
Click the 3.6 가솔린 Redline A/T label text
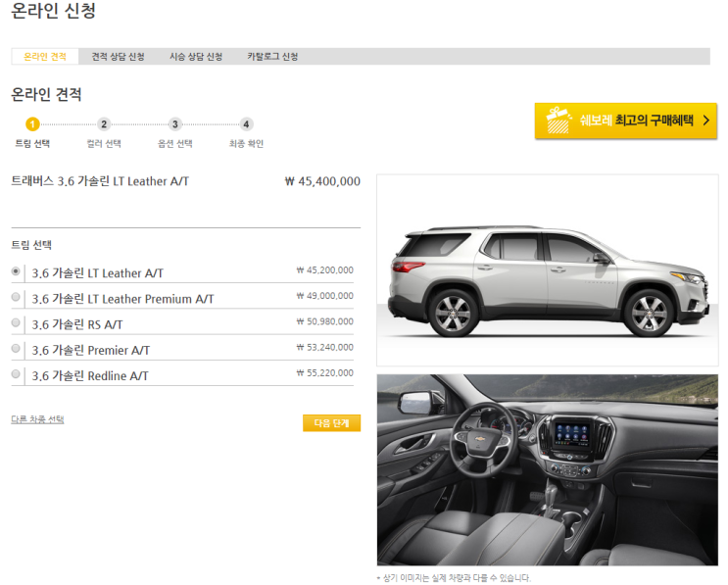90,375
